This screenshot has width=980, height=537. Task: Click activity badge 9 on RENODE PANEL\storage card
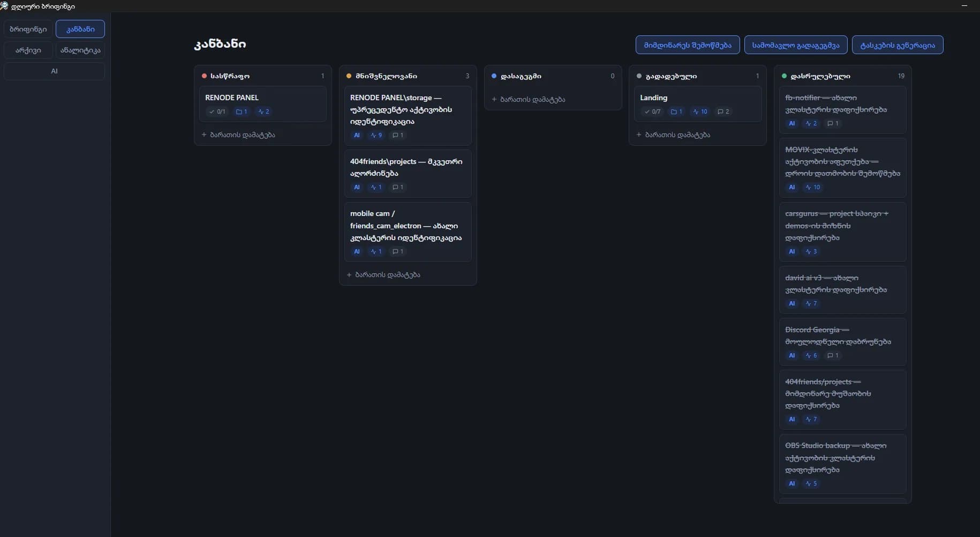coord(376,135)
